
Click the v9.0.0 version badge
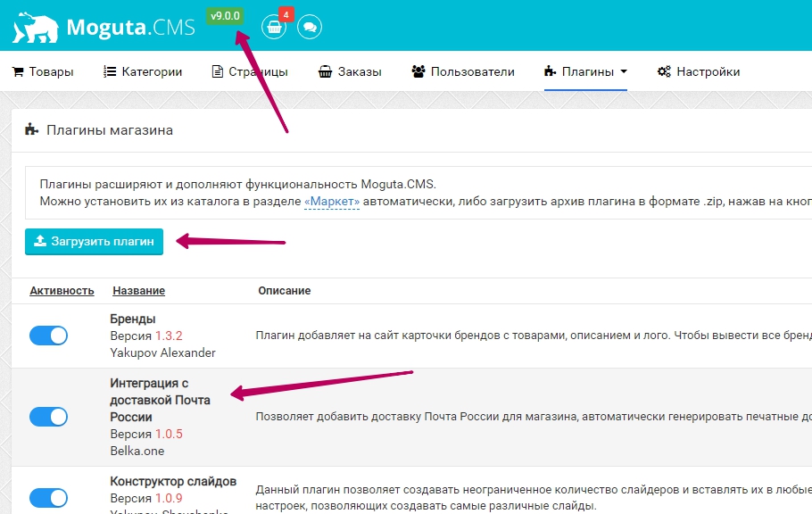point(225,16)
